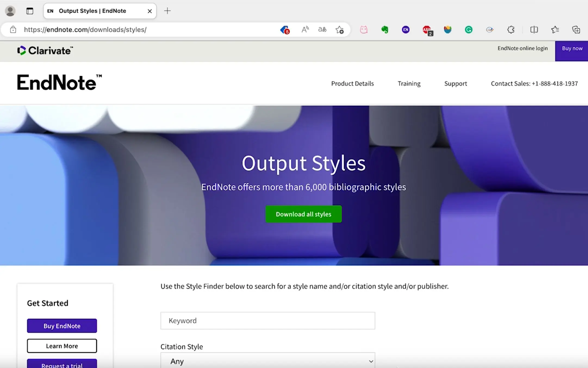Screen dimensions: 588x368
Task: Click the green Download all styles button
Action: [303, 214]
